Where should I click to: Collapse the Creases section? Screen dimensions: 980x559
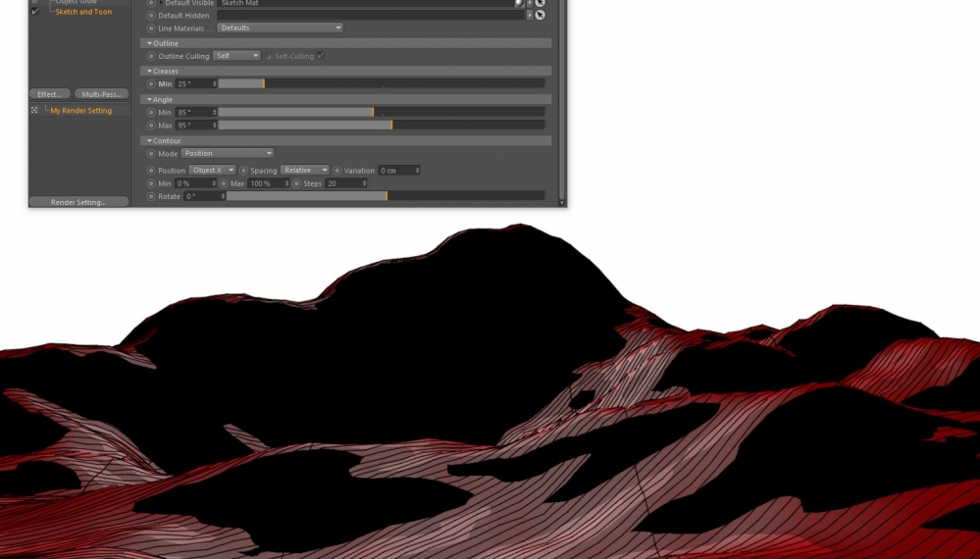[x=150, y=72]
